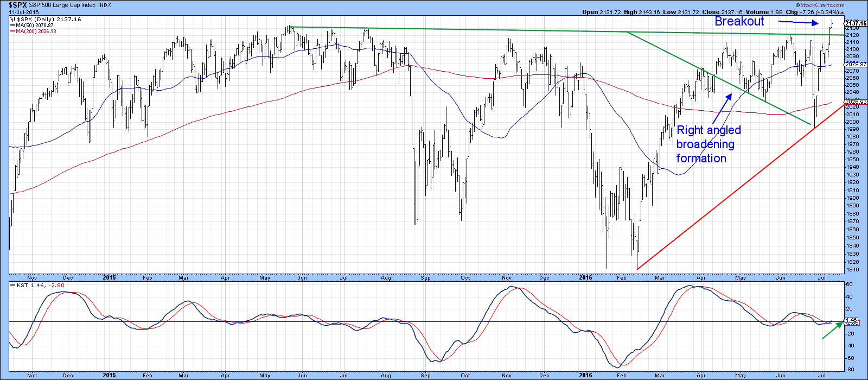Click the 2015 year marker on bottom time axis
The height and width of the screenshot is (380, 868).
click(109, 375)
